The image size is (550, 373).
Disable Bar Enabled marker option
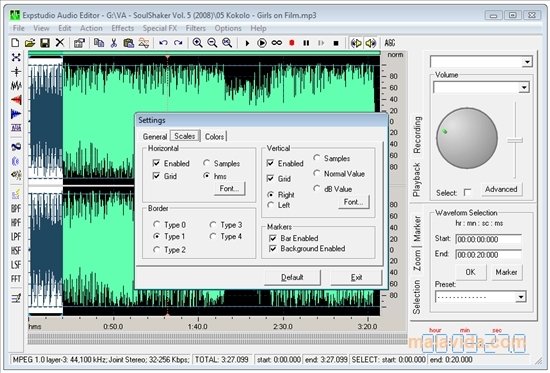(x=273, y=238)
